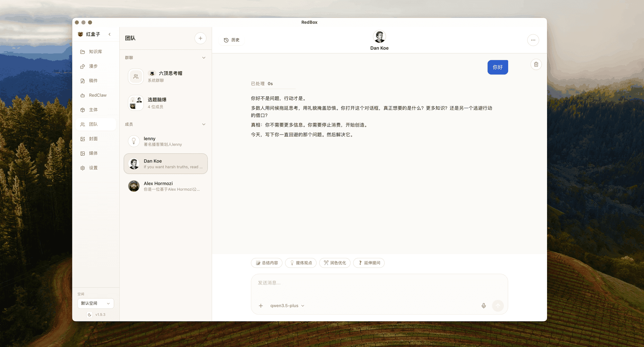Image resolution: width=644 pixels, height=347 pixels.
Task: Open 设置 from the sidebar
Action: pos(95,167)
